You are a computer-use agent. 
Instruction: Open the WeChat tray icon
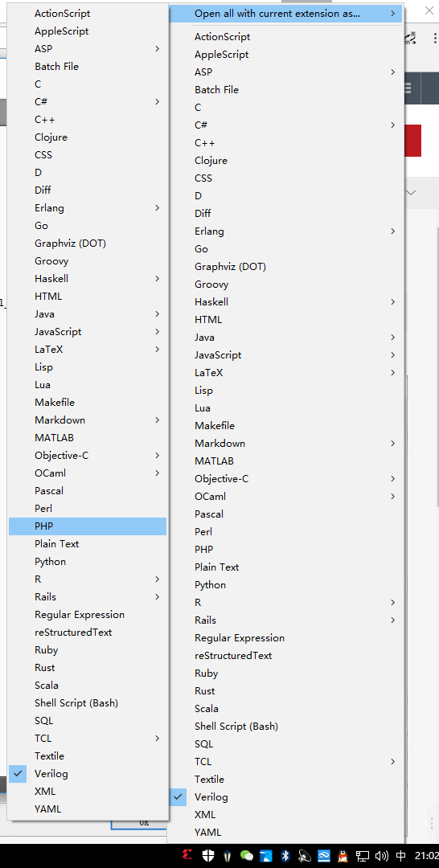click(247, 856)
